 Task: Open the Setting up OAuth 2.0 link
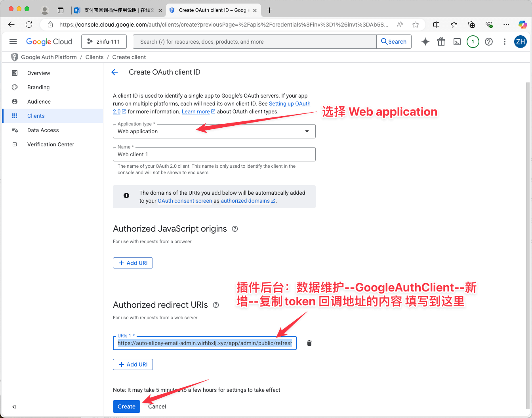[x=290, y=104]
